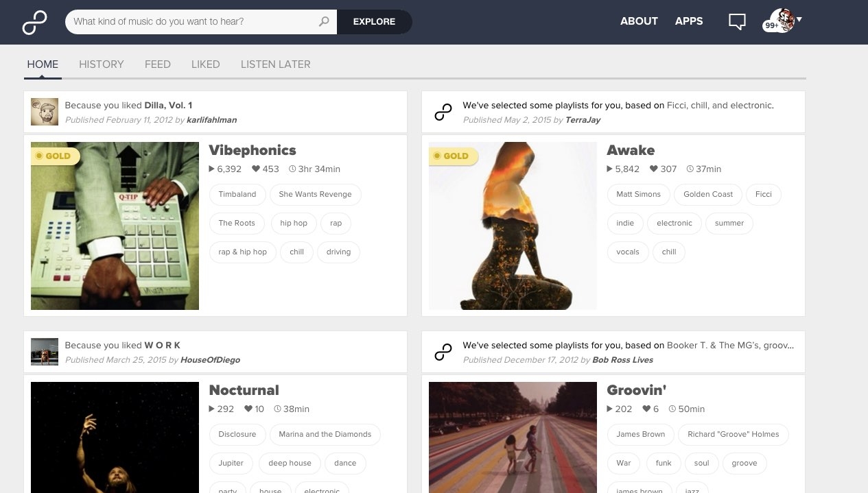Click the heart icon on Vibephonics
868x493 pixels.
pyautogui.click(x=256, y=169)
